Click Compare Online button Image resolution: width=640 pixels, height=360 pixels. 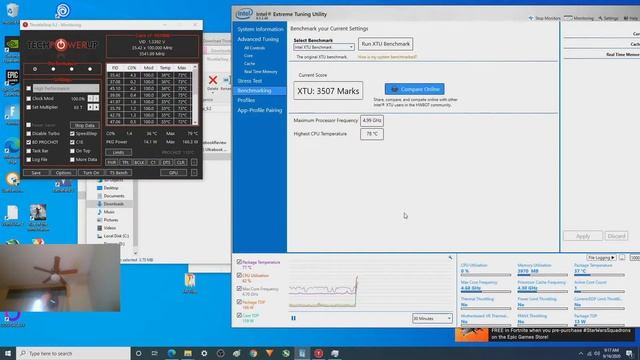pyautogui.click(x=414, y=89)
